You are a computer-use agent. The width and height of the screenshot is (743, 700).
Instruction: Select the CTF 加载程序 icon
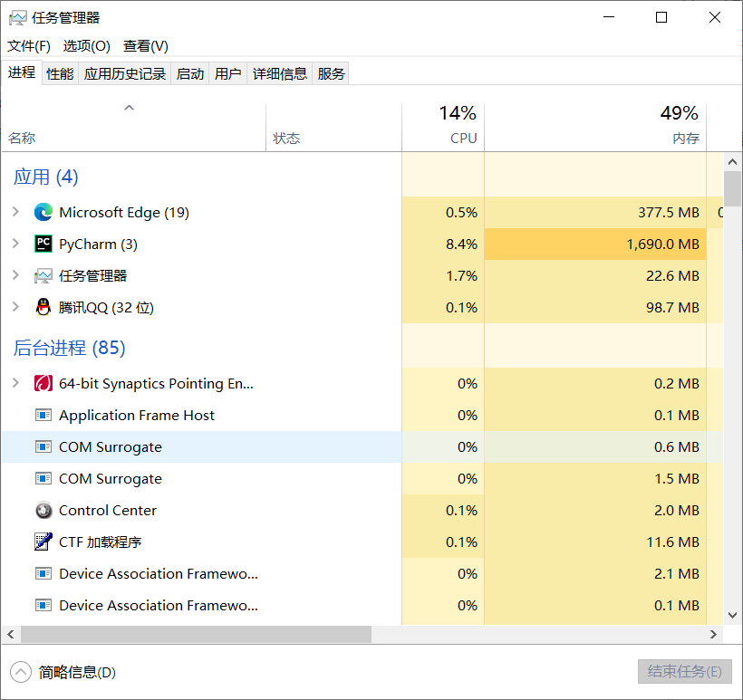pos(43,542)
